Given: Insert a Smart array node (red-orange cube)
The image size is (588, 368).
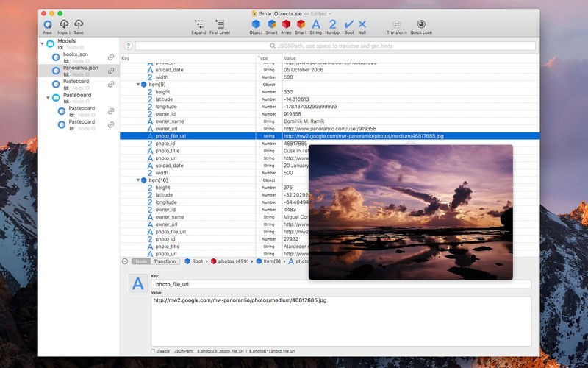Looking at the screenshot, I should pos(301,26).
